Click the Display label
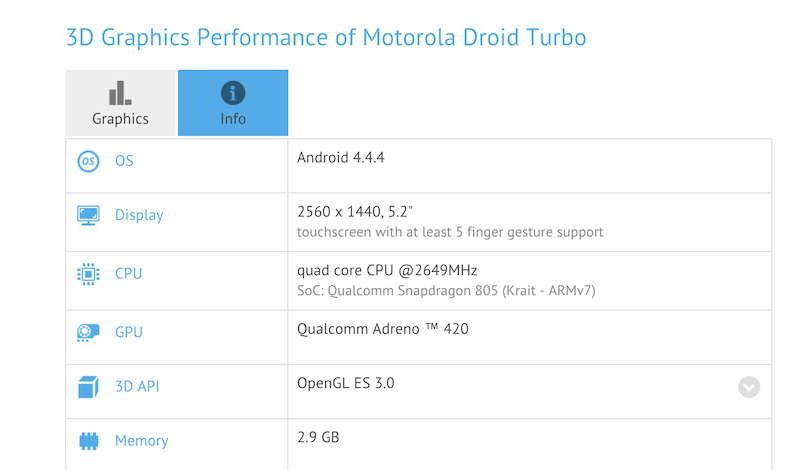Screen dimensions: 800x470 [x=139, y=215]
